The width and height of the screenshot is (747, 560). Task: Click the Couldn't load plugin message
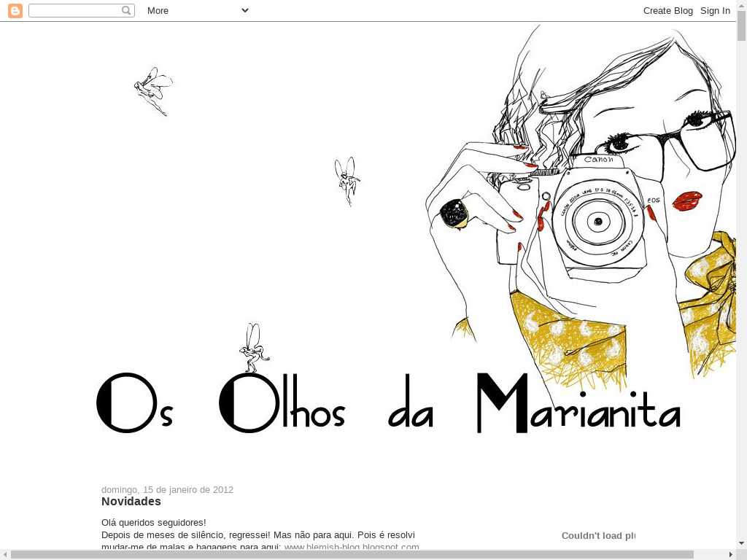(598, 536)
